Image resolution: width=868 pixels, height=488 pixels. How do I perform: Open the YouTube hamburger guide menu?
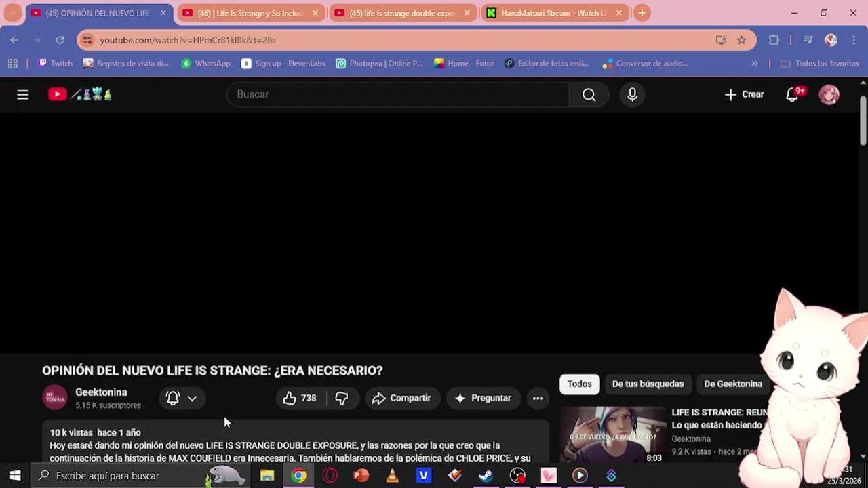(23, 95)
